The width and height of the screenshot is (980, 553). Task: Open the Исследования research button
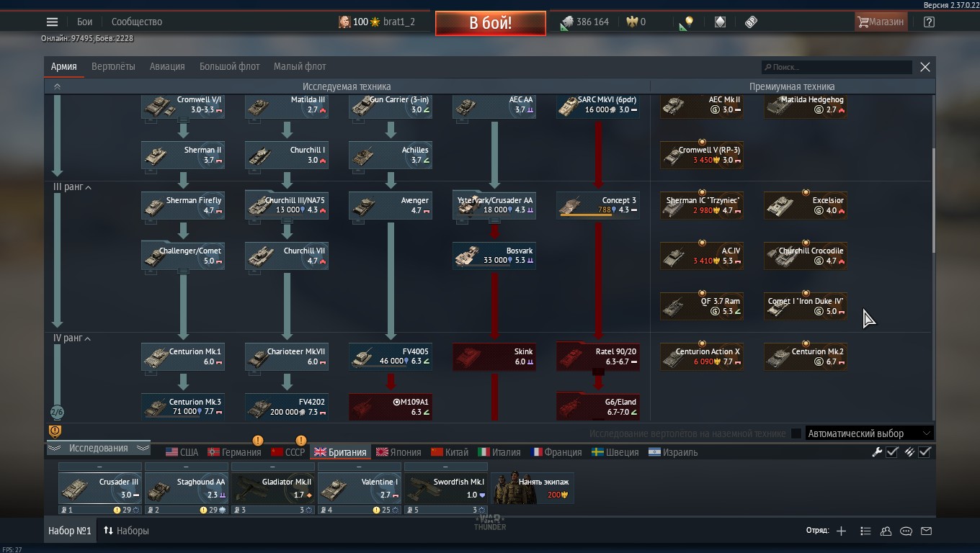coord(98,448)
